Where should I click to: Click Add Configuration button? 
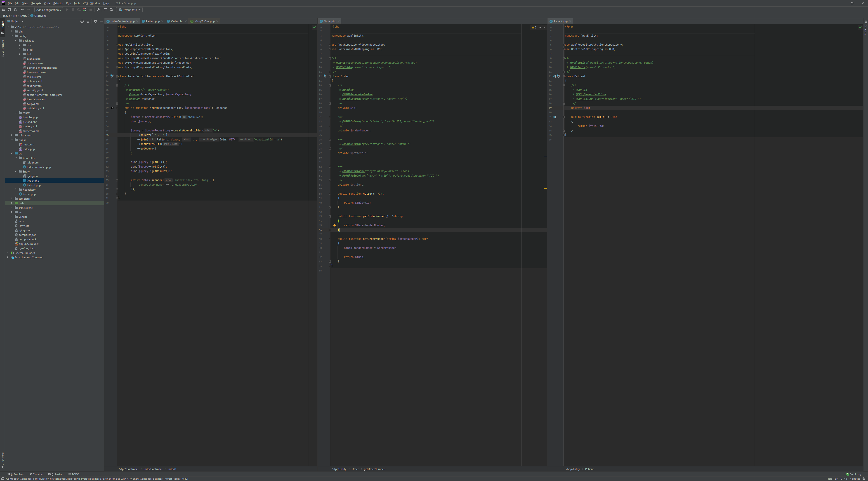click(49, 10)
